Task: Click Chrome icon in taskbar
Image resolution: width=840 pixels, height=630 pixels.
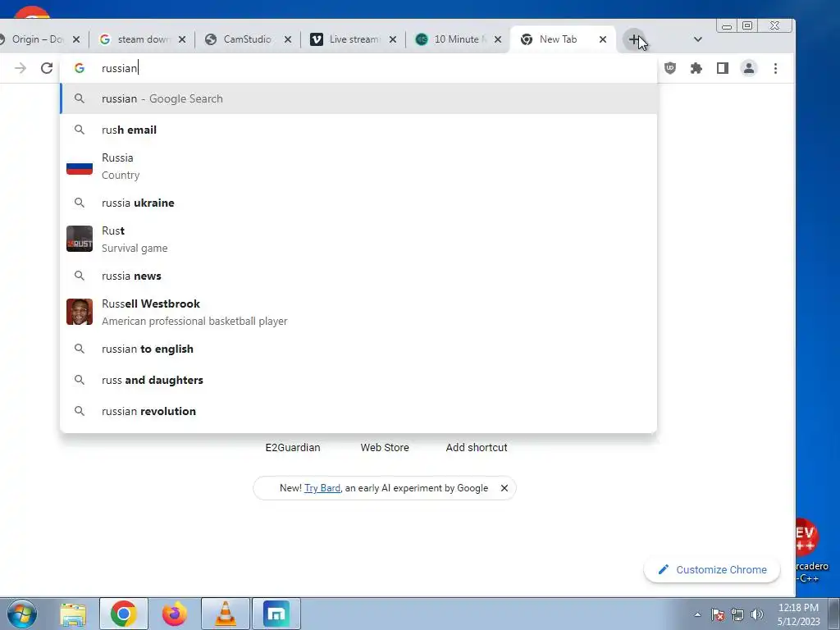Action: 124,614
